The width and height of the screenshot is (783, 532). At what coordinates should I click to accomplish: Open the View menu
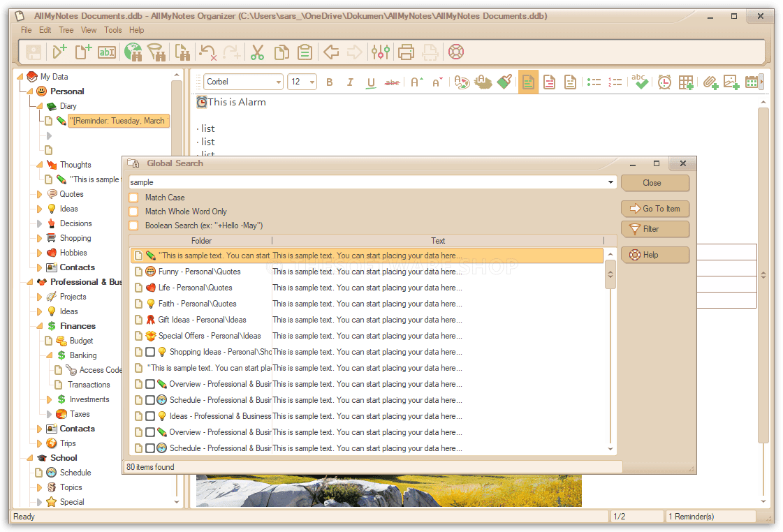point(89,30)
